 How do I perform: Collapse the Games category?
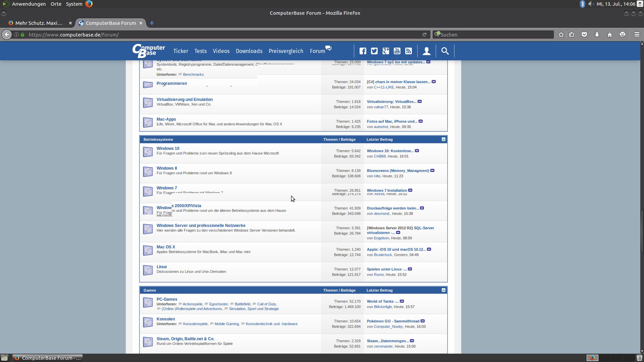443,290
